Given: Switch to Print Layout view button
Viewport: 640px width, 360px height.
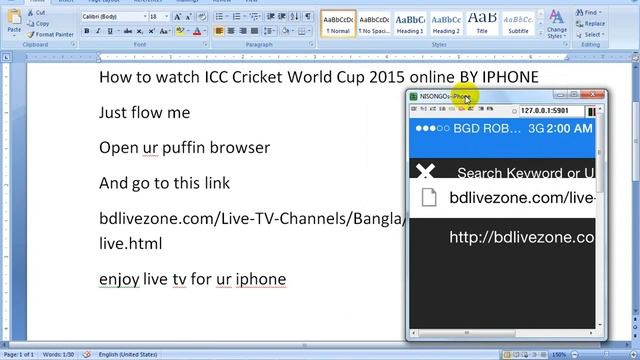Looking at the screenshot, I should click(507, 355).
